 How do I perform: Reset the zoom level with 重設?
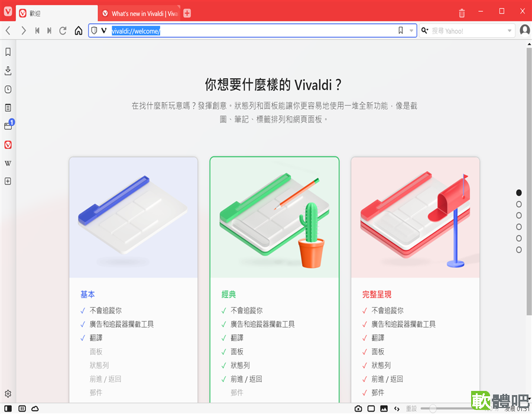[411, 409]
